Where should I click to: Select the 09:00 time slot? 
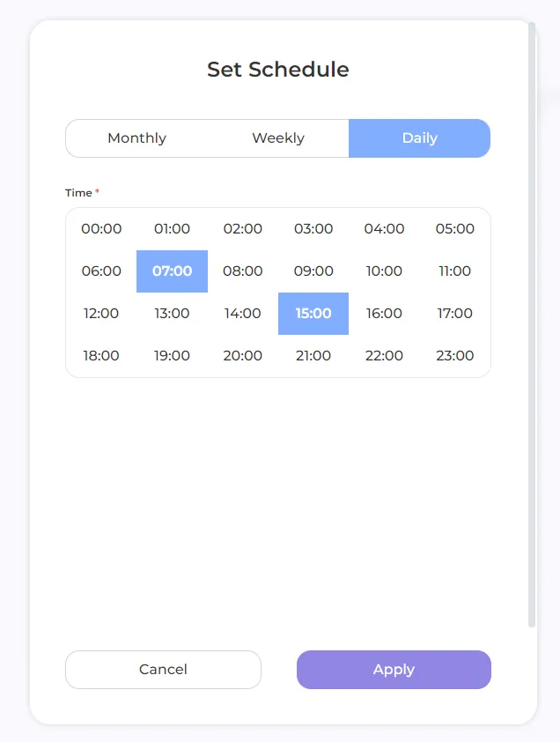click(x=313, y=271)
